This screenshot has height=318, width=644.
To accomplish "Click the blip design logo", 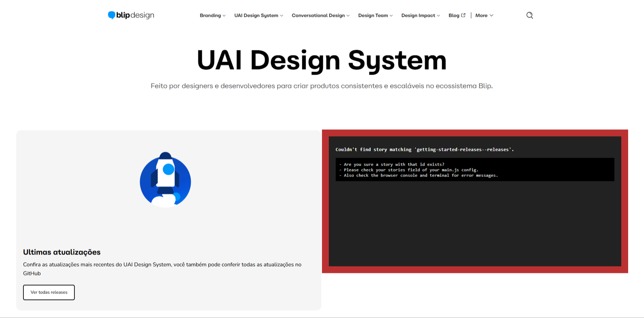I will pos(131,15).
